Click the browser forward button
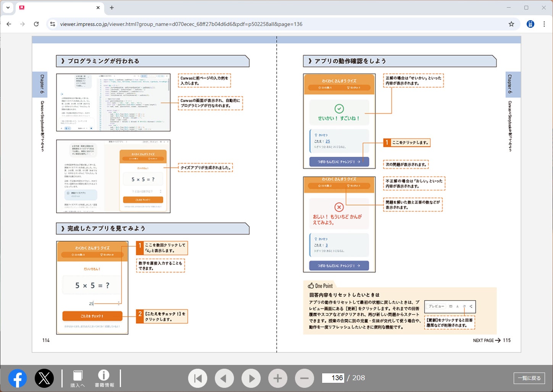 coord(23,24)
